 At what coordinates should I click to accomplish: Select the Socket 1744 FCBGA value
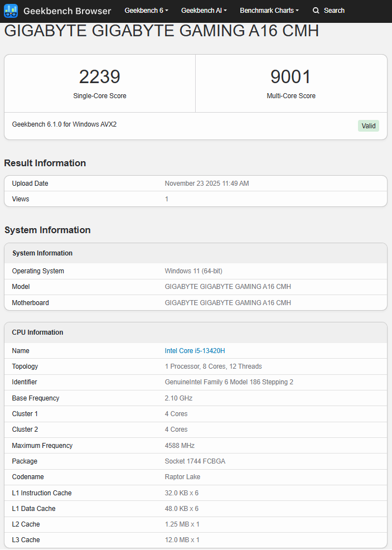(195, 461)
